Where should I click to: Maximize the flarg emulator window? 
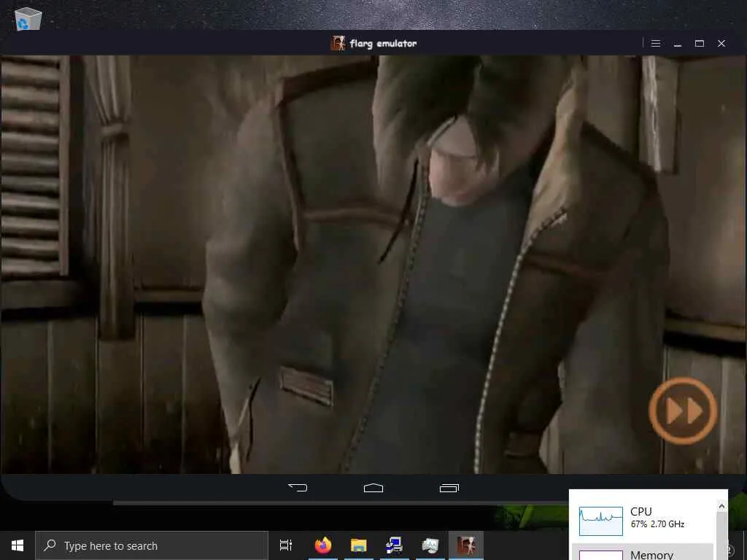coord(700,43)
